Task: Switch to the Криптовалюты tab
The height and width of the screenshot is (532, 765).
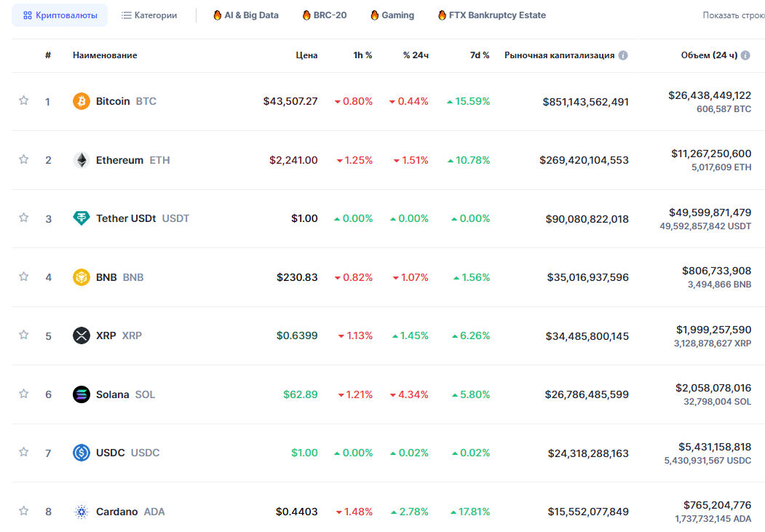Action: tap(60, 15)
